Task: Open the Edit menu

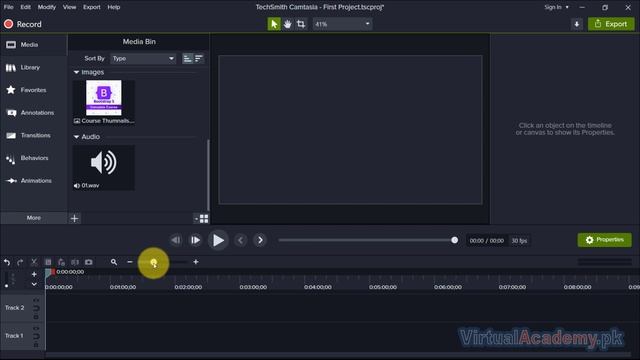Action: tap(25, 7)
